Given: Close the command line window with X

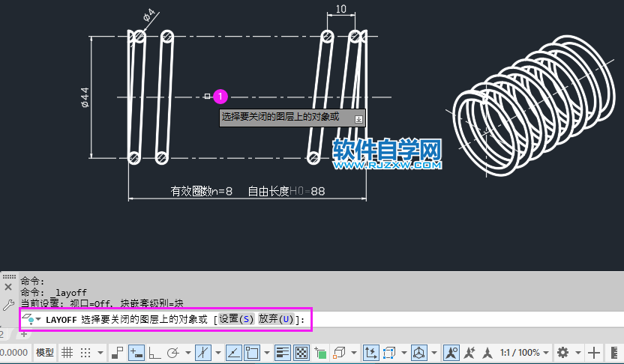Looking at the screenshot, I should pos(8,287).
